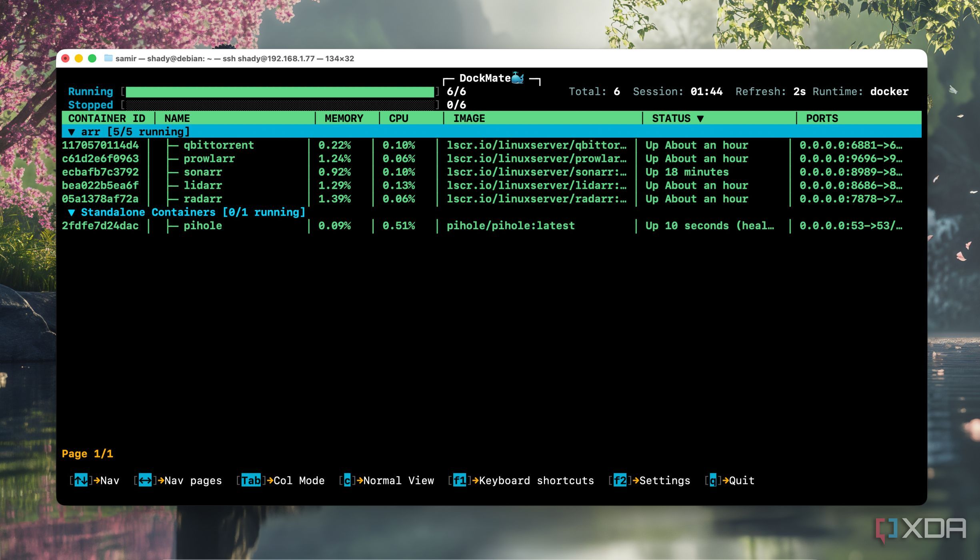Click status 'Up 18 minutes'

click(687, 172)
